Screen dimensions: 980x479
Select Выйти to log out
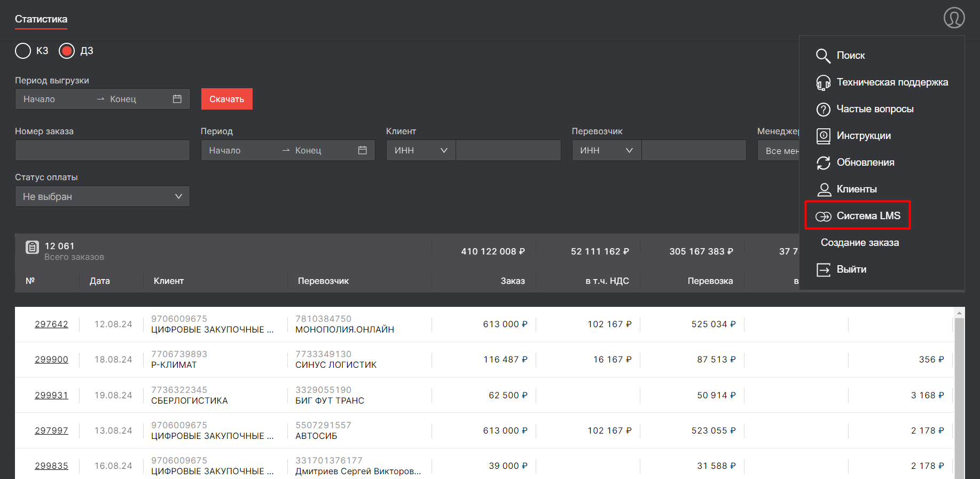(851, 269)
